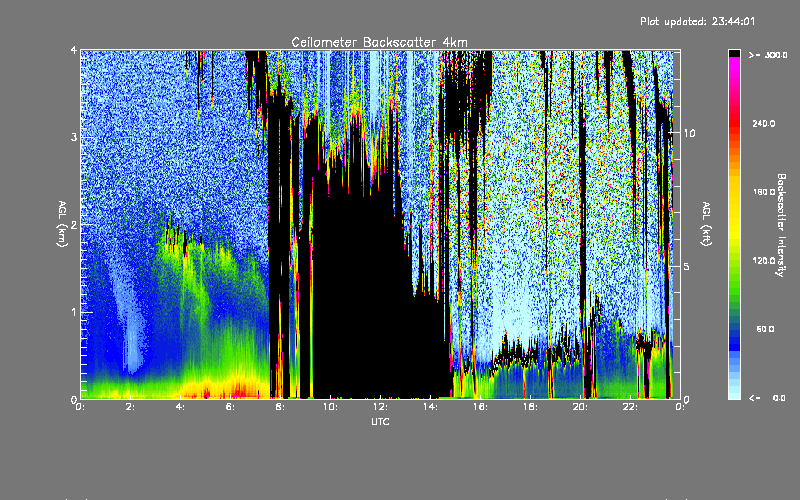Select the 'UTC' x-axis label

(x=380, y=421)
